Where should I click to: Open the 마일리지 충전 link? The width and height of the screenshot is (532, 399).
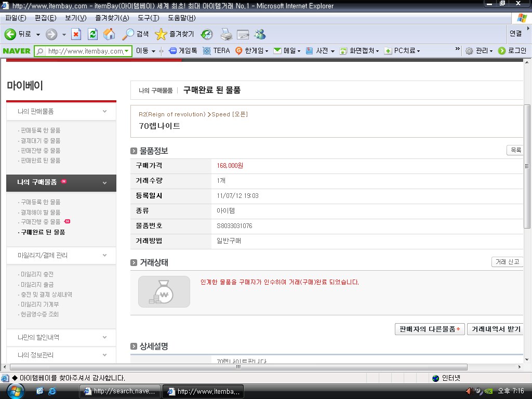click(x=37, y=274)
